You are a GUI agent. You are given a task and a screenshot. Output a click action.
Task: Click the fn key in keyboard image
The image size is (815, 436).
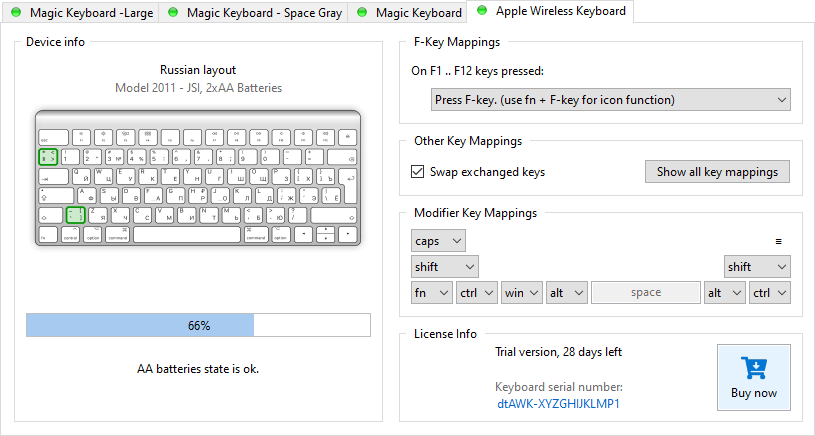(48, 234)
